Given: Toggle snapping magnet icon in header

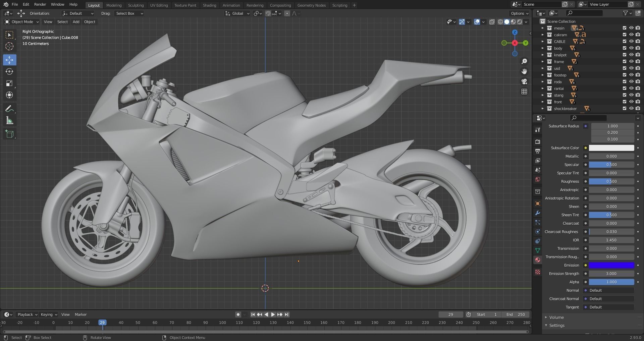Looking at the screenshot, I should (x=268, y=13).
